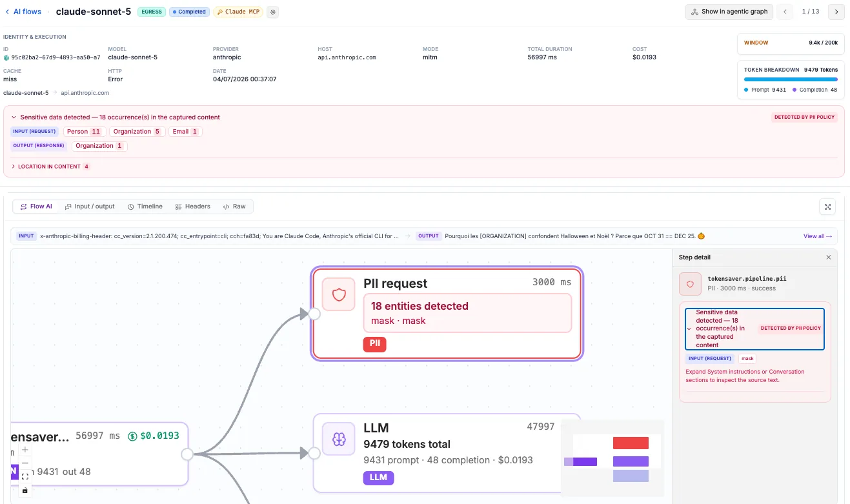
Task: Expand the flow canvas to fullscreen
Action: click(827, 207)
